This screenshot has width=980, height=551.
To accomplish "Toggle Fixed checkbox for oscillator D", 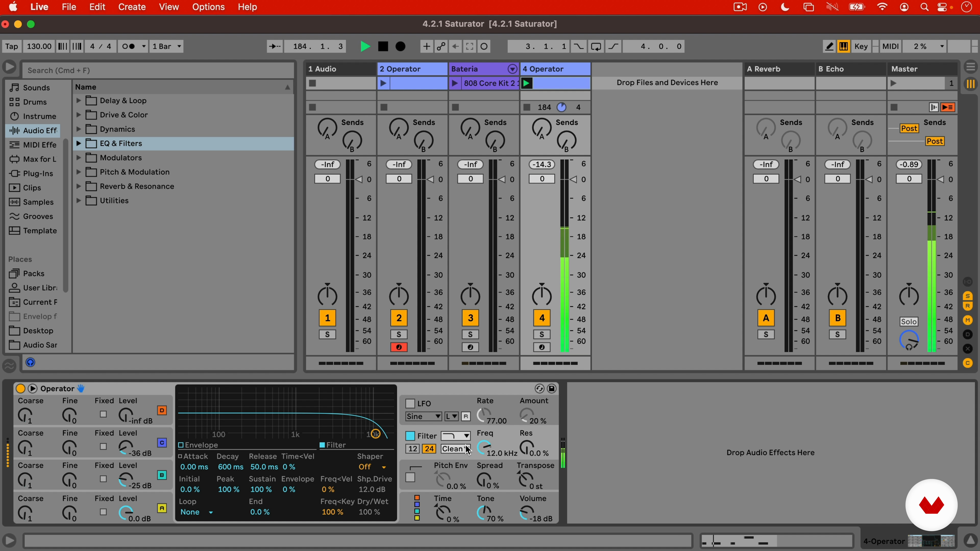I will click(103, 414).
